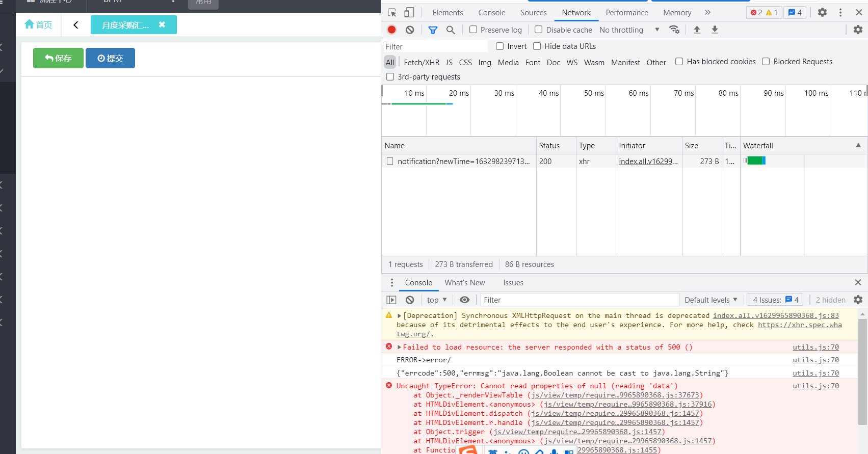Click the red record network log button
This screenshot has width=868, height=454.
(x=391, y=30)
